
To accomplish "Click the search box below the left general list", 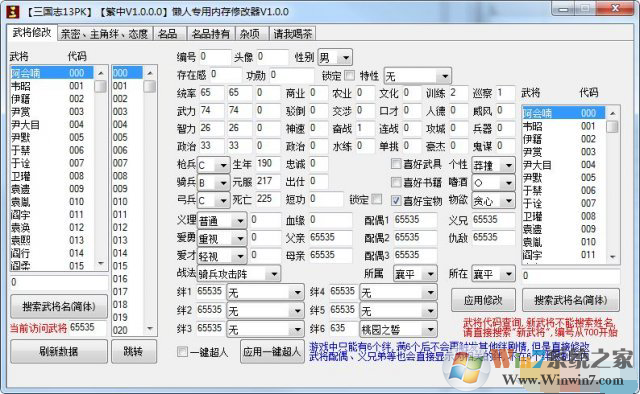I will point(59,282).
